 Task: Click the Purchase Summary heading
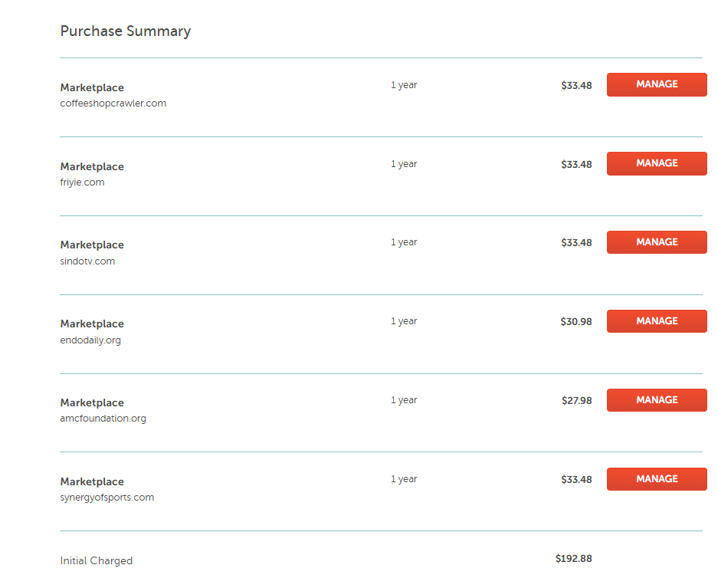coord(126,31)
